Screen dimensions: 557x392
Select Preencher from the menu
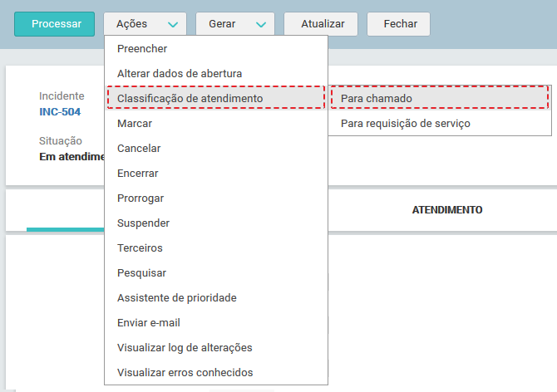coord(216,49)
